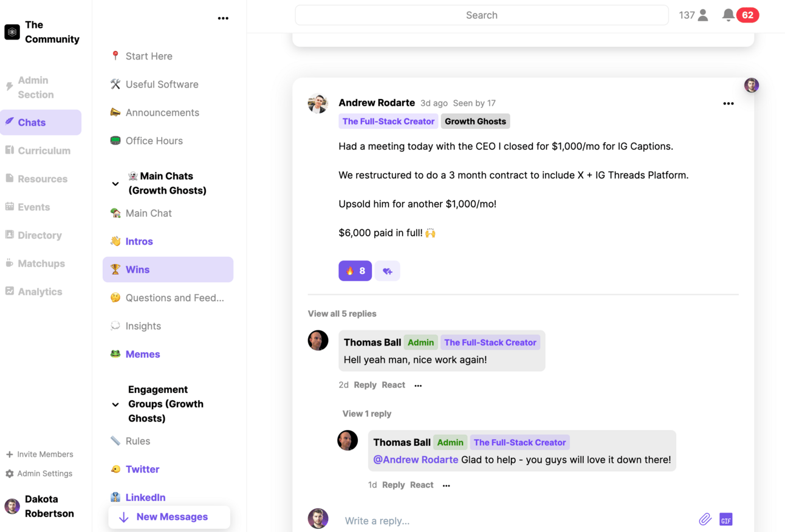
Task: Reply to Thomas Ball's 1d message
Action: pos(394,485)
